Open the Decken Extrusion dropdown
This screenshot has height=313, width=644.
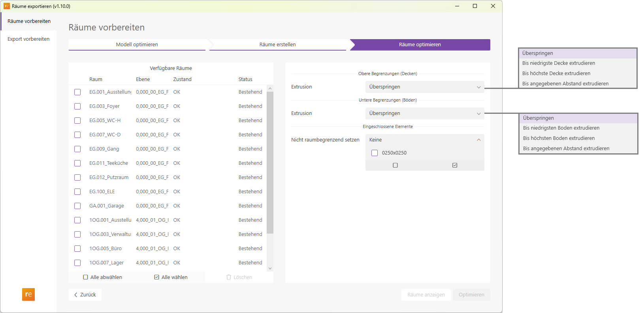tap(424, 87)
